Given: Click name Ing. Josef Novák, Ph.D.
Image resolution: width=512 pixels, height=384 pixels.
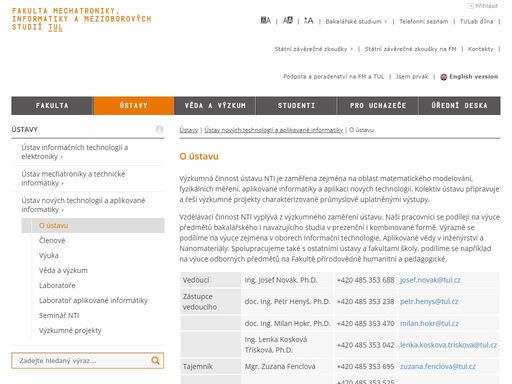Looking at the screenshot, I should [x=281, y=280].
